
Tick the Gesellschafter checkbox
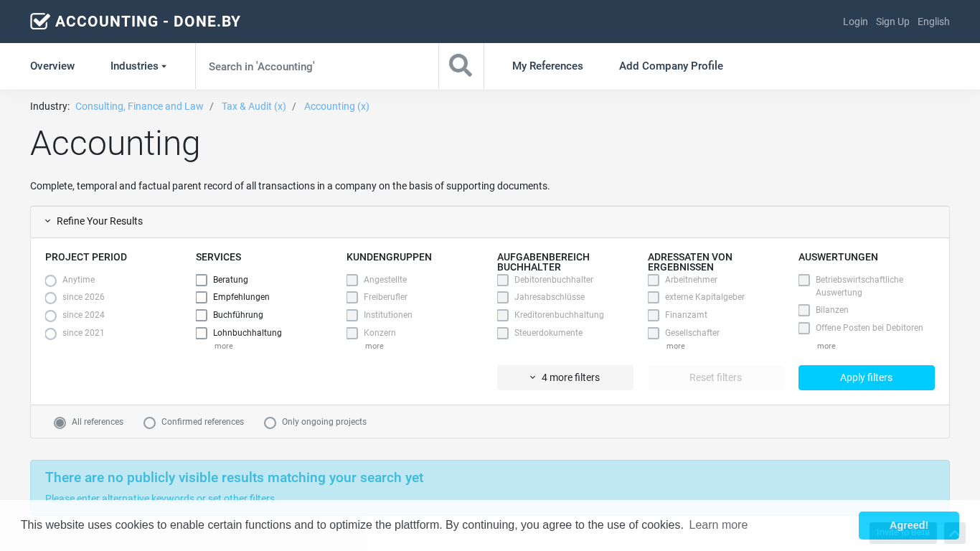coord(654,333)
